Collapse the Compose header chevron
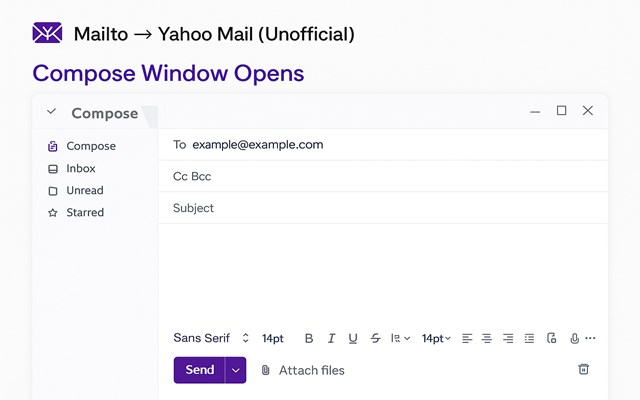640x400 pixels. click(x=52, y=112)
